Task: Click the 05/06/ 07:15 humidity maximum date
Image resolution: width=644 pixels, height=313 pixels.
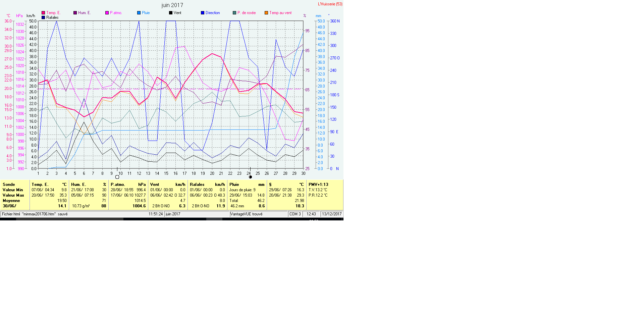Action: point(83,195)
